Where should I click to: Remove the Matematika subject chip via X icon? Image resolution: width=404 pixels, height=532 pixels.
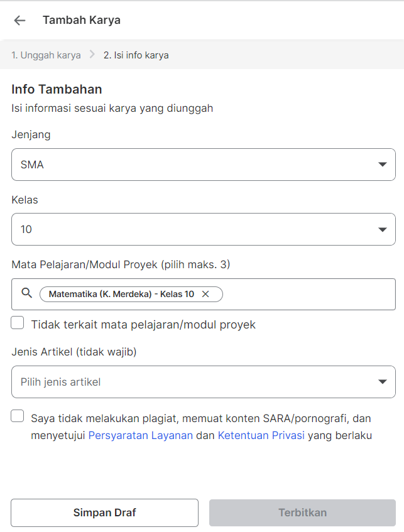click(207, 293)
